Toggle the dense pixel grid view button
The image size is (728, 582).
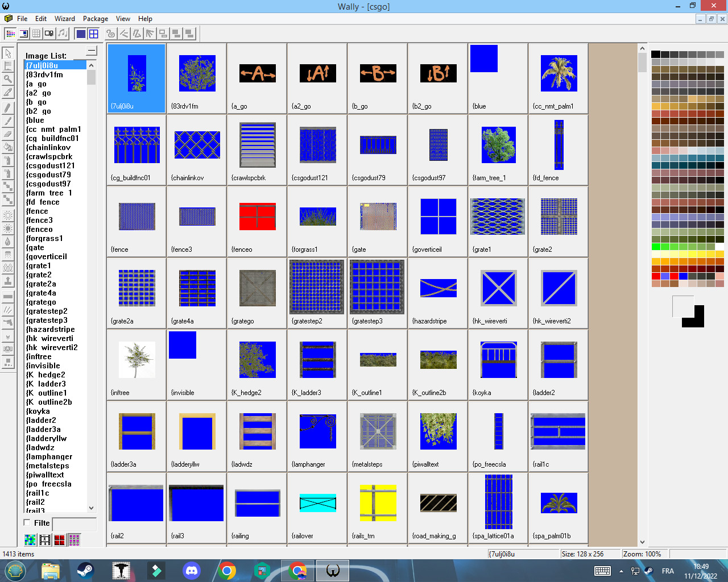tap(81, 34)
